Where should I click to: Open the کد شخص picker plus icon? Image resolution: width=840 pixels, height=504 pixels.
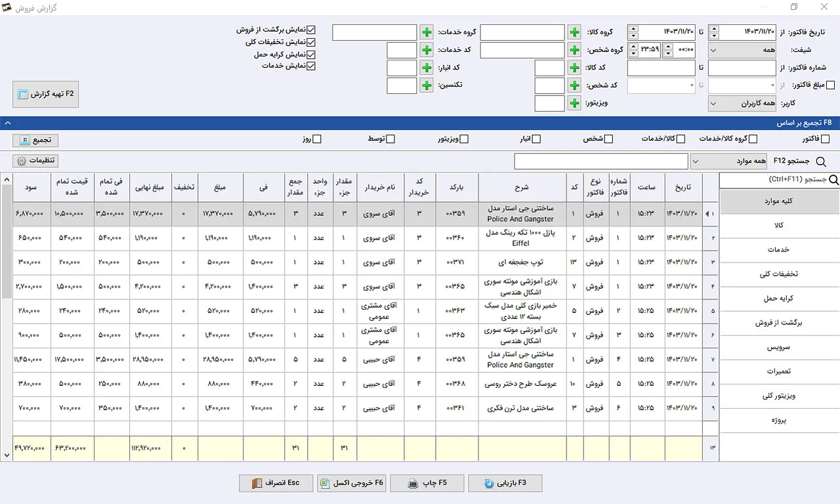point(574,85)
